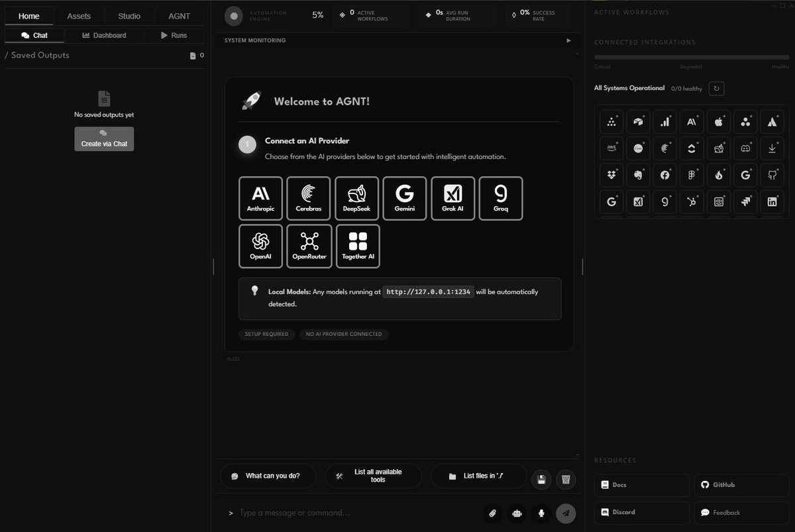Image resolution: width=795 pixels, height=532 pixels.
Task: Click the 'SETUP REQUIRED' status tag
Action: [x=267, y=334]
